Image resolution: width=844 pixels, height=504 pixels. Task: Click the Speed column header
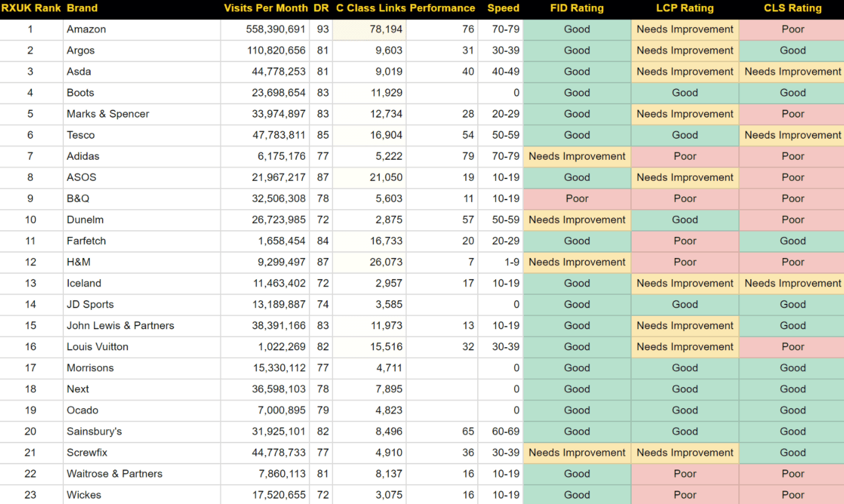point(503,8)
